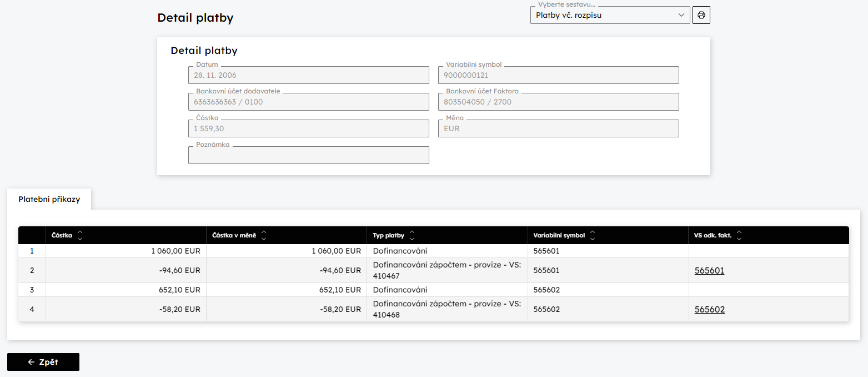Select the Platební příkazy tab
This screenshot has width=868, height=377.
pyautogui.click(x=49, y=199)
